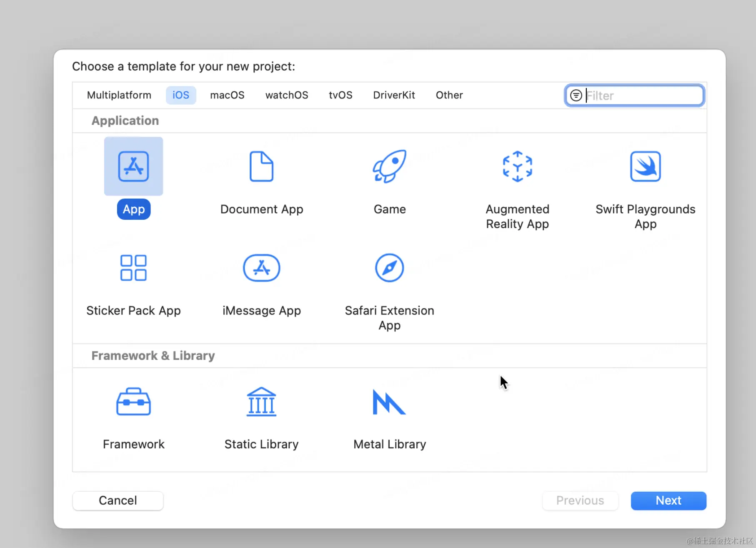Screen dimensions: 756x548
Task: Click the 'Document App' label
Action: tap(262, 209)
